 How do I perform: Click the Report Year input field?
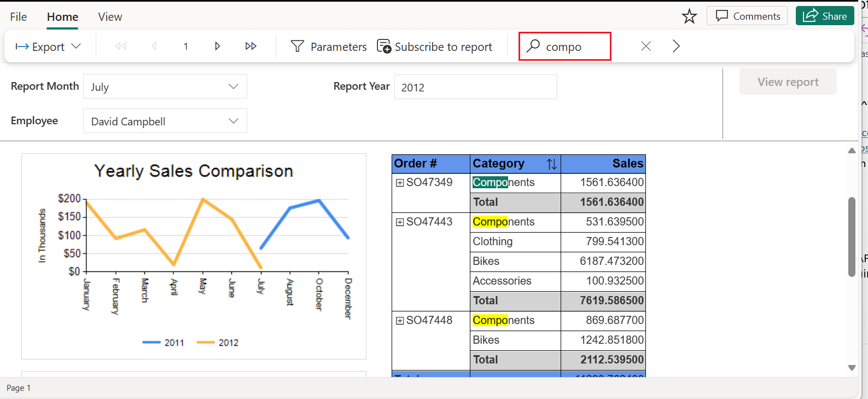coord(476,87)
